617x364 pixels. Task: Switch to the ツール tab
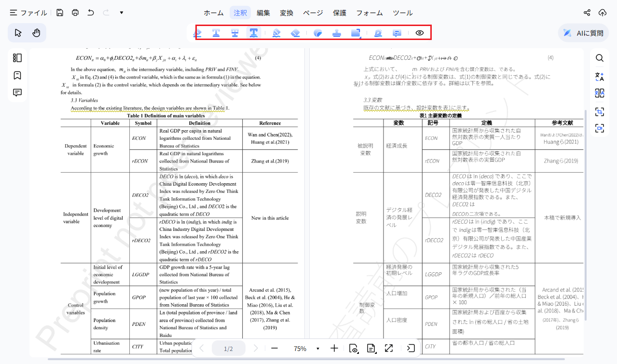pos(403,13)
